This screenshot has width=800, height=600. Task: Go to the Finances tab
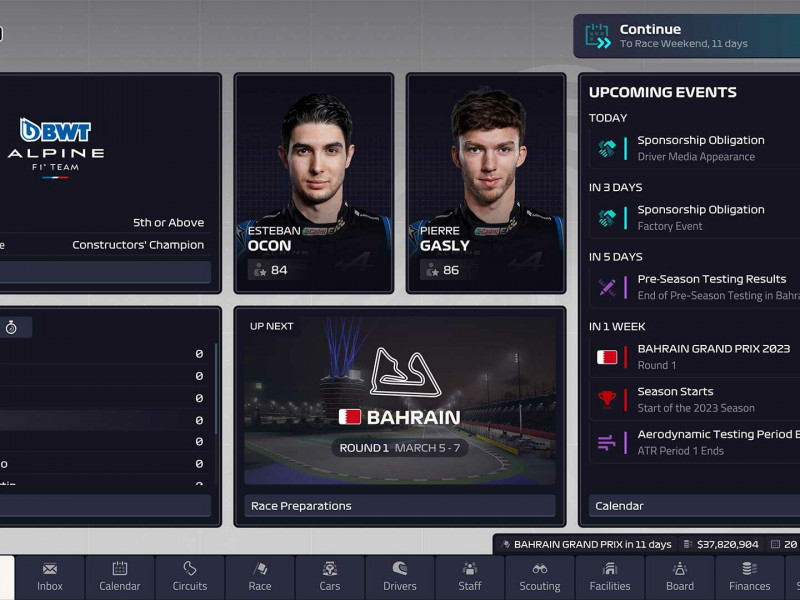[749, 578]
